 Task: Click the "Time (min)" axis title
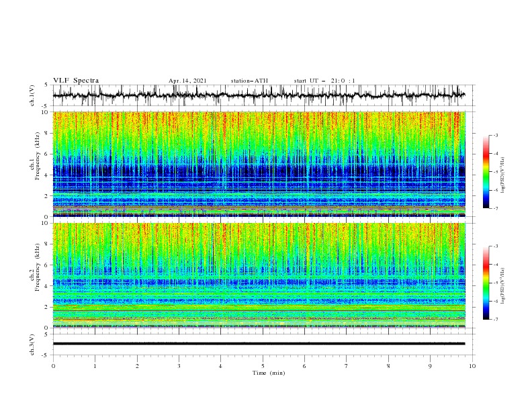pos(269,373)
